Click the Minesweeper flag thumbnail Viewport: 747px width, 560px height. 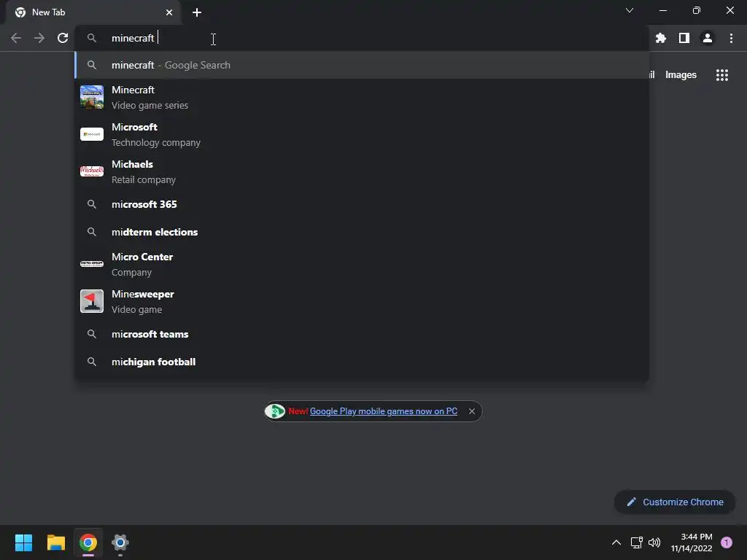click(x=92, y=301)
